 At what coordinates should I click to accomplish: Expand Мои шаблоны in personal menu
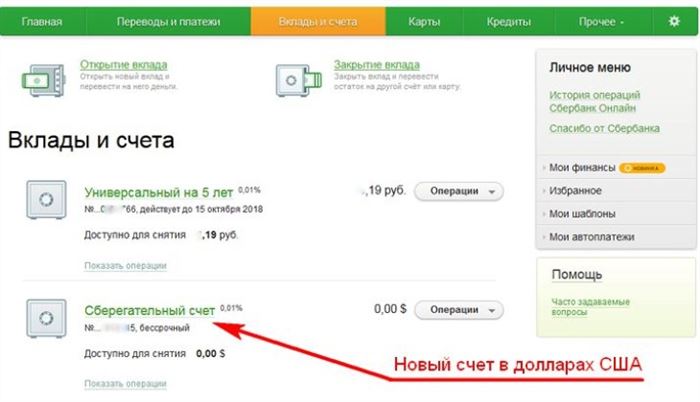tap(582, 214)
